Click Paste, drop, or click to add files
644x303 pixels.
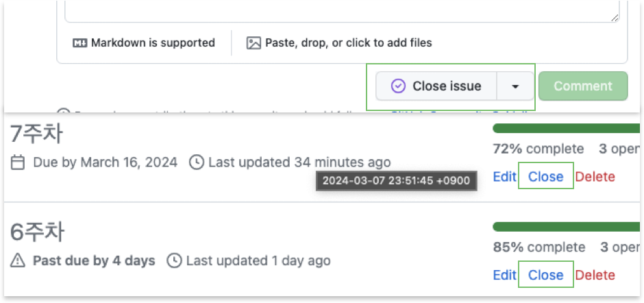point(348,43)
